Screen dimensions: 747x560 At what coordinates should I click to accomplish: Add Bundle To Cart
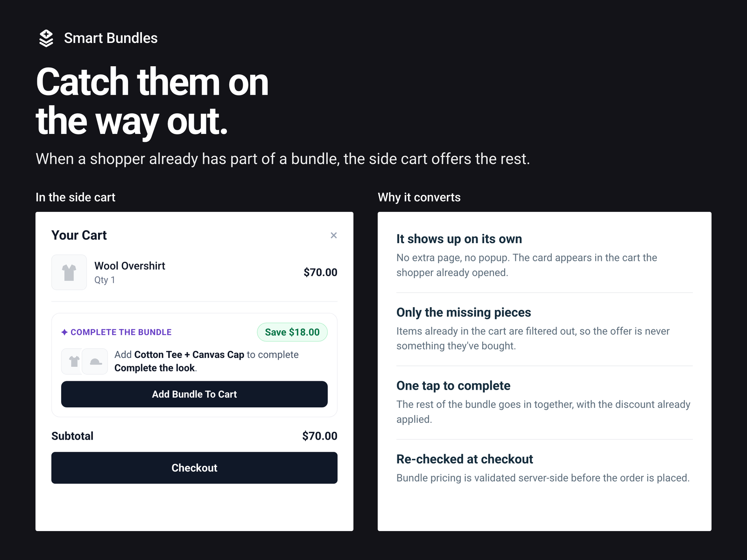[x=194, y=394]
